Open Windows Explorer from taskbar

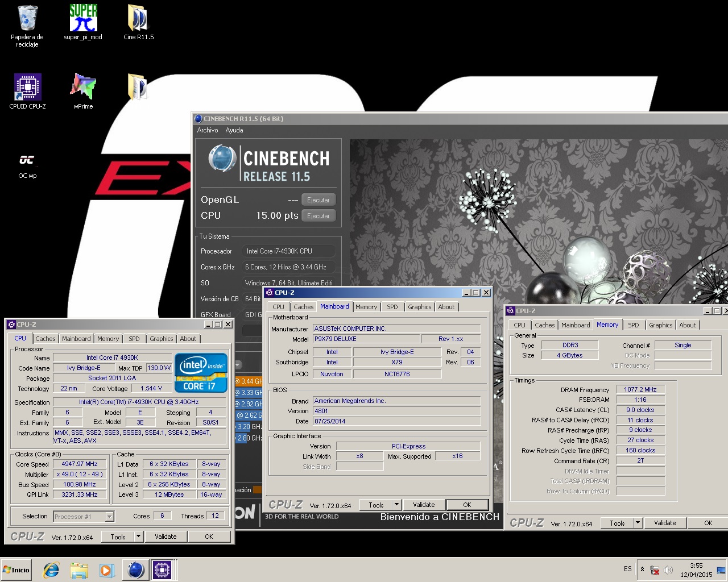(x=79, y=570)
